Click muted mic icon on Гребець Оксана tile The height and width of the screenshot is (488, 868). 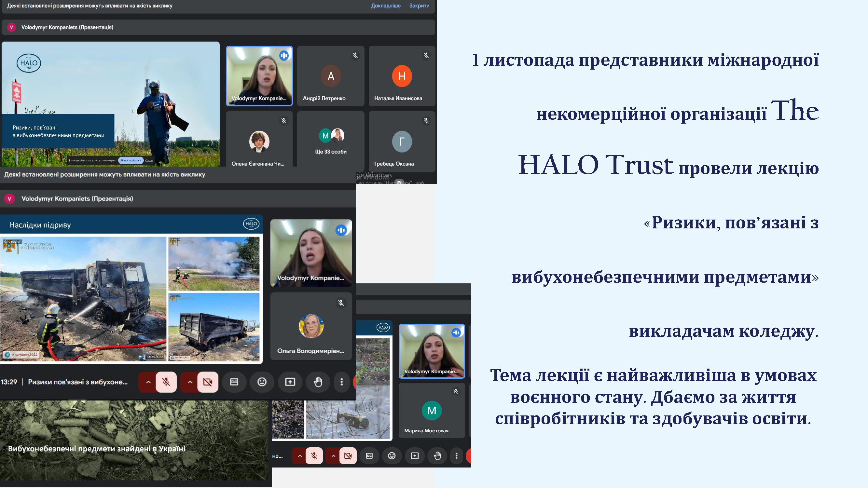pyautogui.click(x=426, y=121)
